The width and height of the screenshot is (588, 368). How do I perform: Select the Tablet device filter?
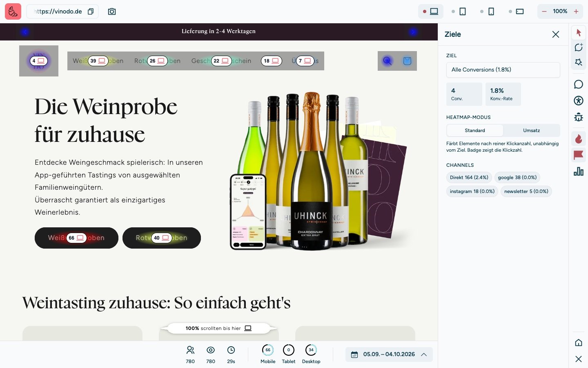(x=289, y=354)
